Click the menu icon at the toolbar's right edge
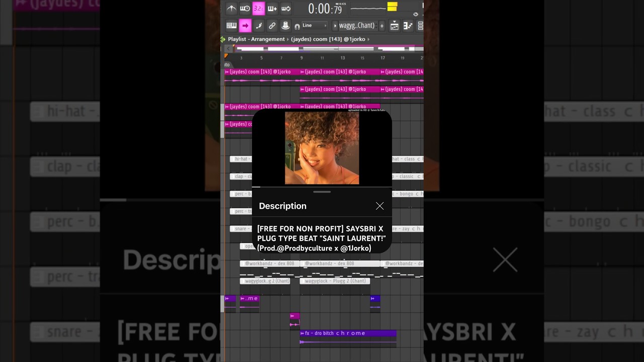 pos(421,26)
